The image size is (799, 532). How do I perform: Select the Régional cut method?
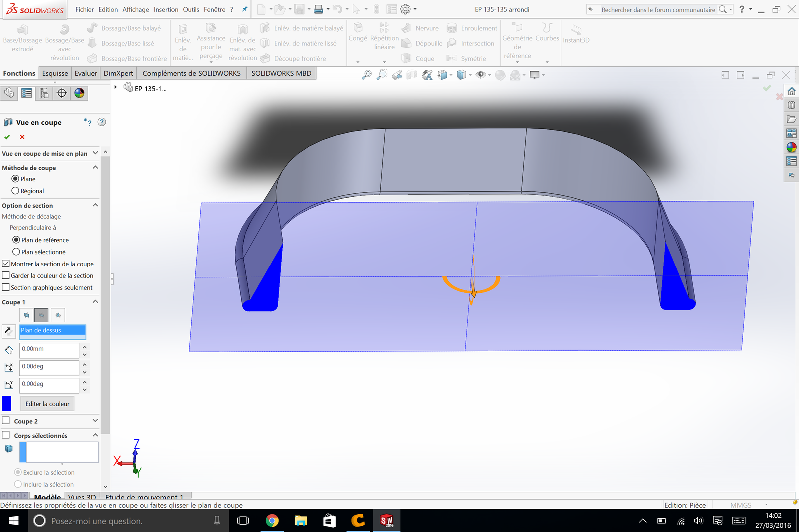(x=15, y=191)
